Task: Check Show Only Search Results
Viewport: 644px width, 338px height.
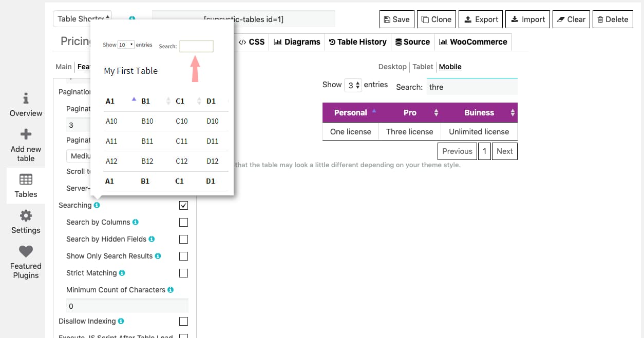Action: click(x=183, y=256)
